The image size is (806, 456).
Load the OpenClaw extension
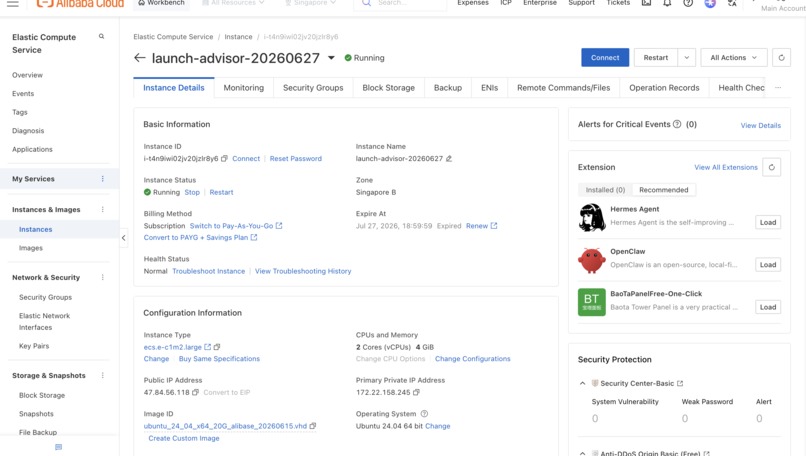[768, 265]
